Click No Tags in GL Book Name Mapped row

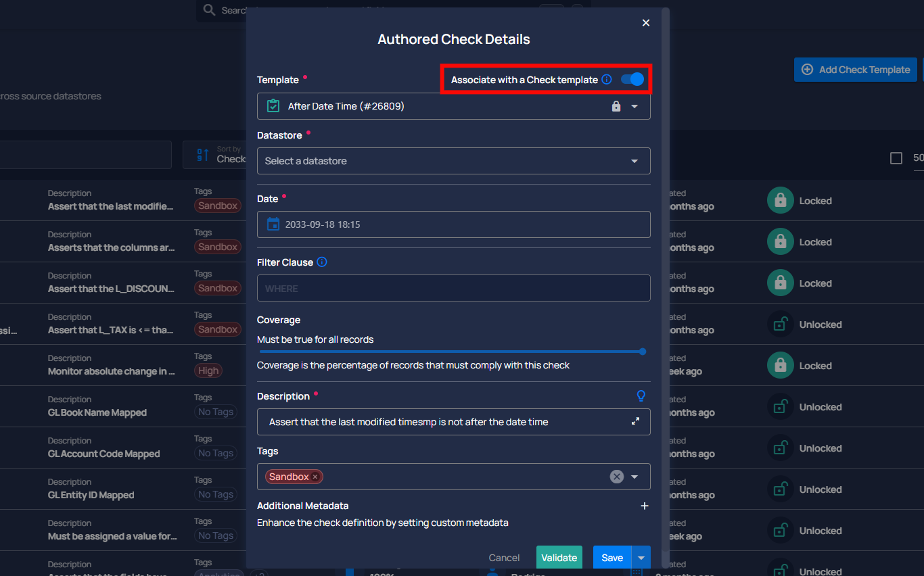[x=215, y=412]
